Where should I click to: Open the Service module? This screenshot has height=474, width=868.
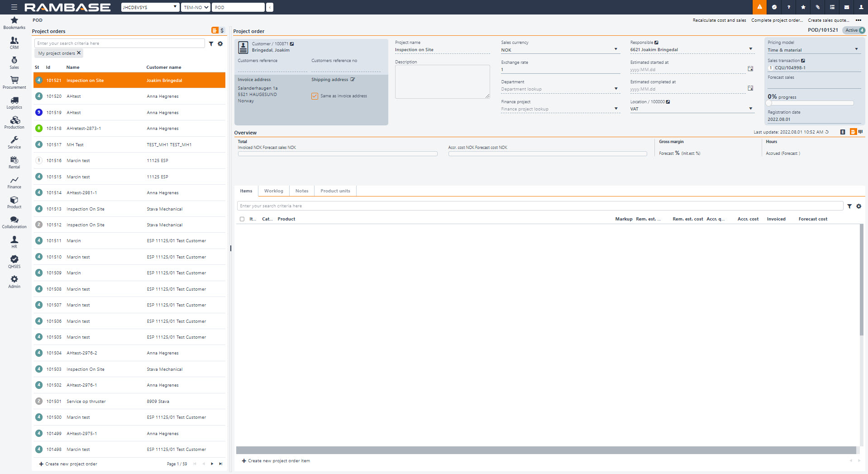[x=14, y=143]
